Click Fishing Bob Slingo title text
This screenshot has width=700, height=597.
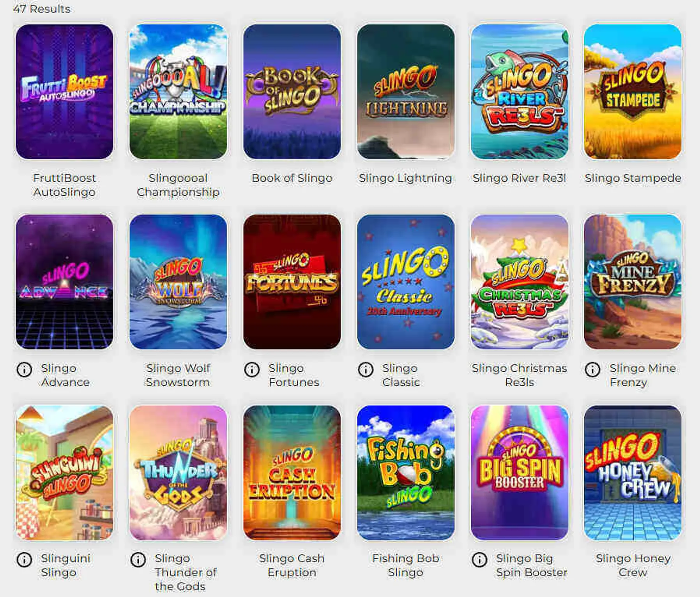pyautogui.click(x=406, y=565)
